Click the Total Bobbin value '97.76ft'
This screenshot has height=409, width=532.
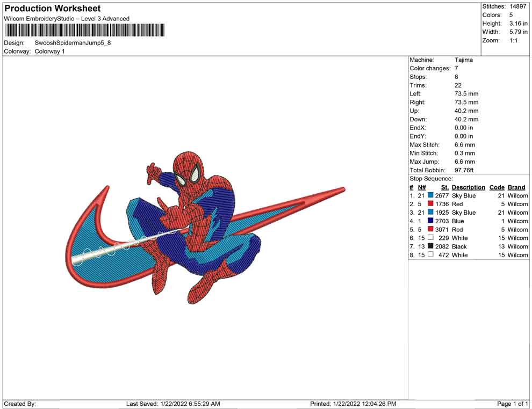[464, 170]
